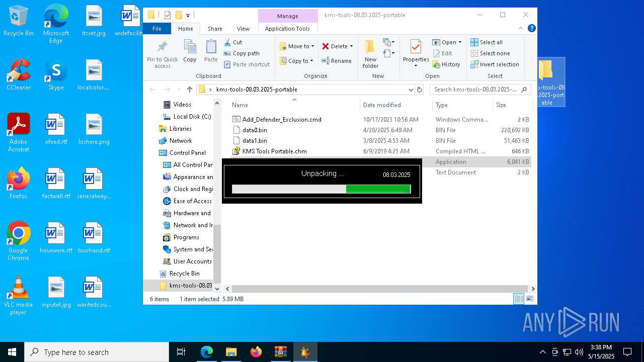644x362 pixels.
Task: Open Adobe Acrobat desktop shortcut
Action: (19, 133)
